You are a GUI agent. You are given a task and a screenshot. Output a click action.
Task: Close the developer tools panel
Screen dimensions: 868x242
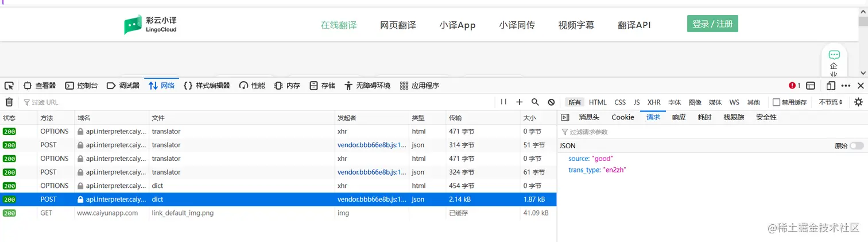click(x=861, y=86)
